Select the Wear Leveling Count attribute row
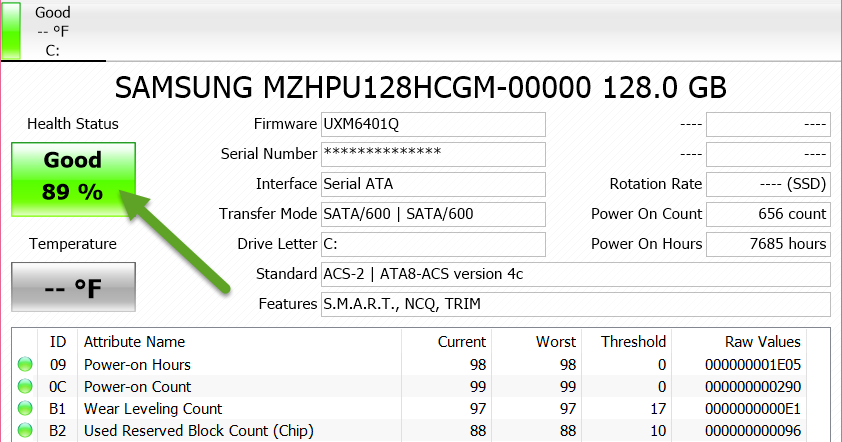Viewport: 842px width, 442px height. [x=411, y=409]
